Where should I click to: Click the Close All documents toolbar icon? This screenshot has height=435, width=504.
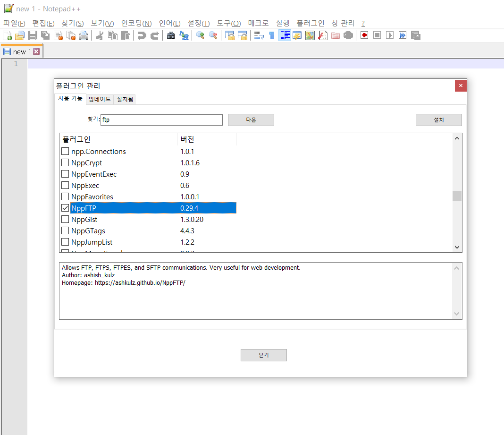[x=71, y=35]
